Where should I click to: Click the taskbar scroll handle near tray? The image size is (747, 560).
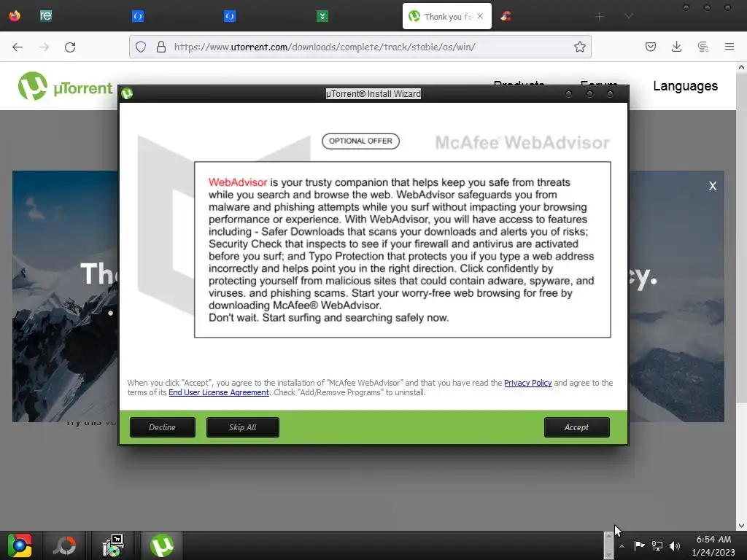point(608,545)
